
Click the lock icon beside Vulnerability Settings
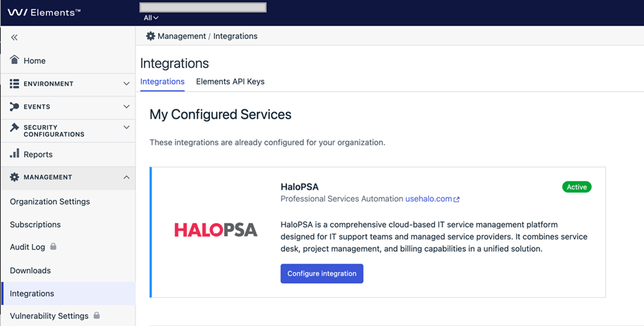pos(96,315)
